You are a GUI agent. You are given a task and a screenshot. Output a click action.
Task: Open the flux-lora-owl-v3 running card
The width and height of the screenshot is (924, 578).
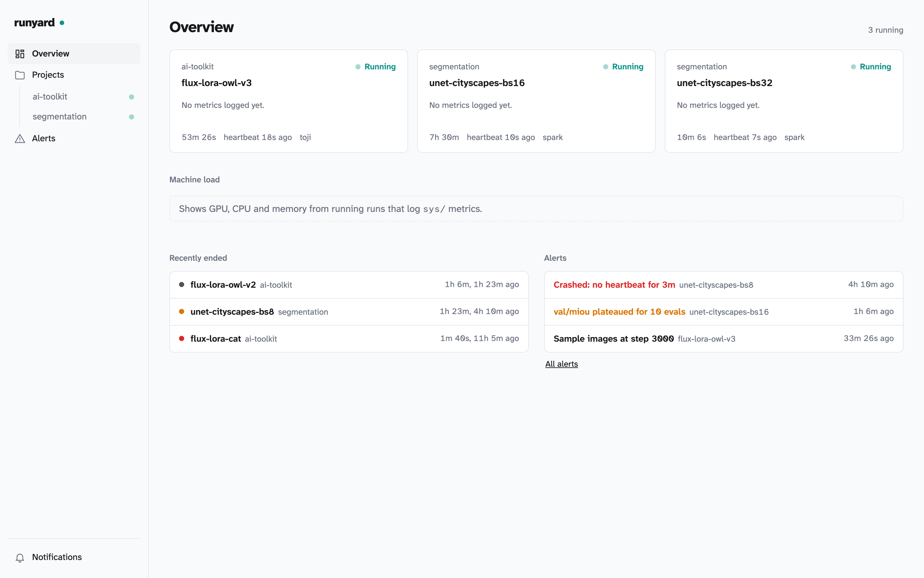[x=289, y=101]
